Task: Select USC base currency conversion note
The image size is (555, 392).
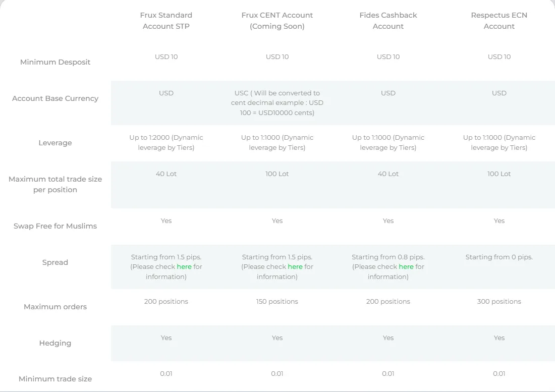Action: [277, 103]
